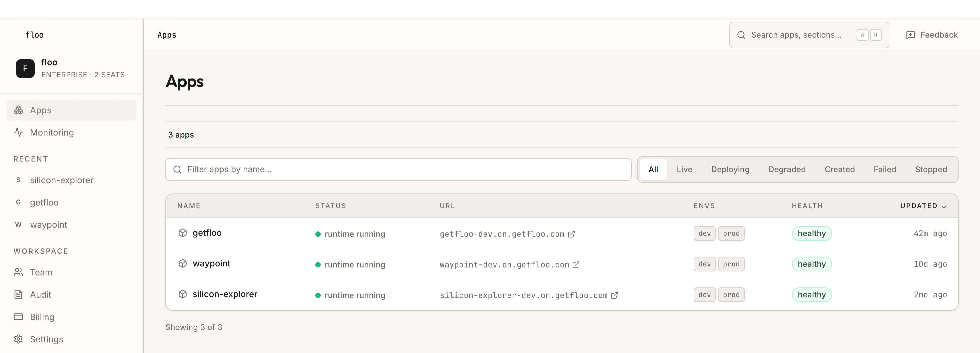Click the floo workspace avatar F

[x=25, y=68]
